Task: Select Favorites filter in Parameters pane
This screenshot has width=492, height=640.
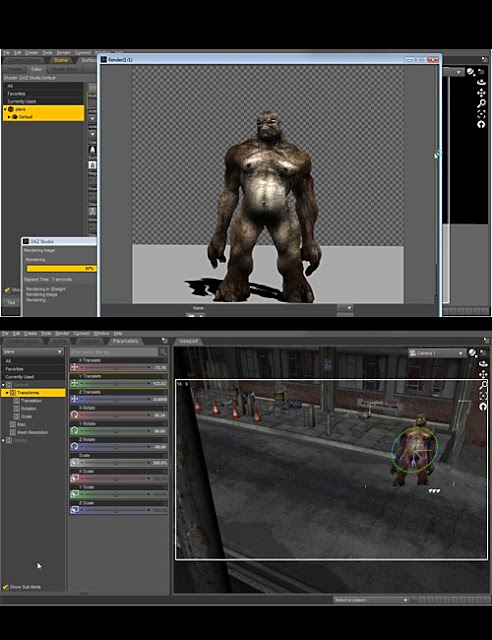Action: [x=33, y=369]
